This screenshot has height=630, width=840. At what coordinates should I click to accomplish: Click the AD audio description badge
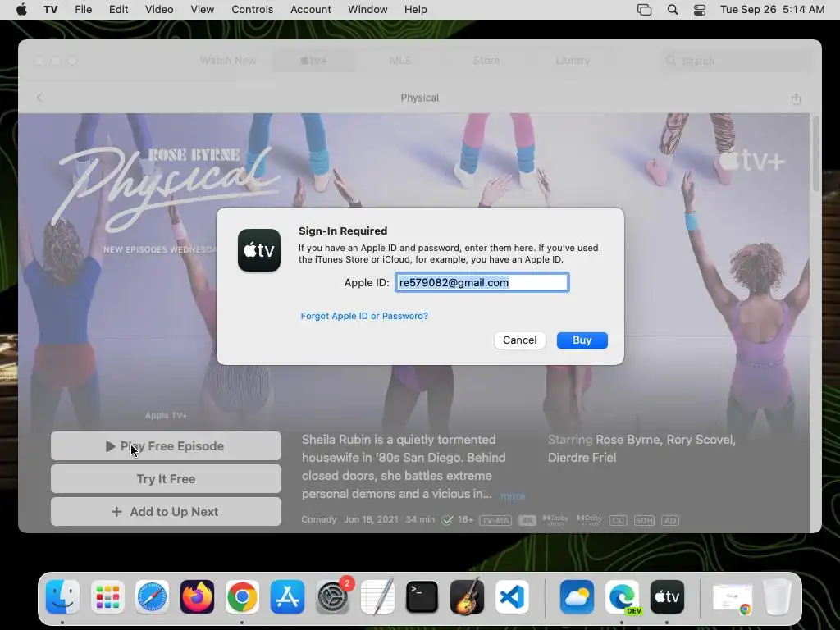(x=670, y=520)
